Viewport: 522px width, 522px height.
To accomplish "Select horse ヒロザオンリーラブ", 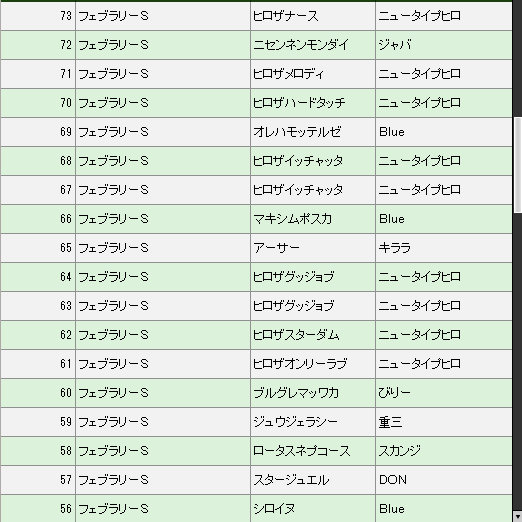I will pyautogui.click(x=300, y=364).
